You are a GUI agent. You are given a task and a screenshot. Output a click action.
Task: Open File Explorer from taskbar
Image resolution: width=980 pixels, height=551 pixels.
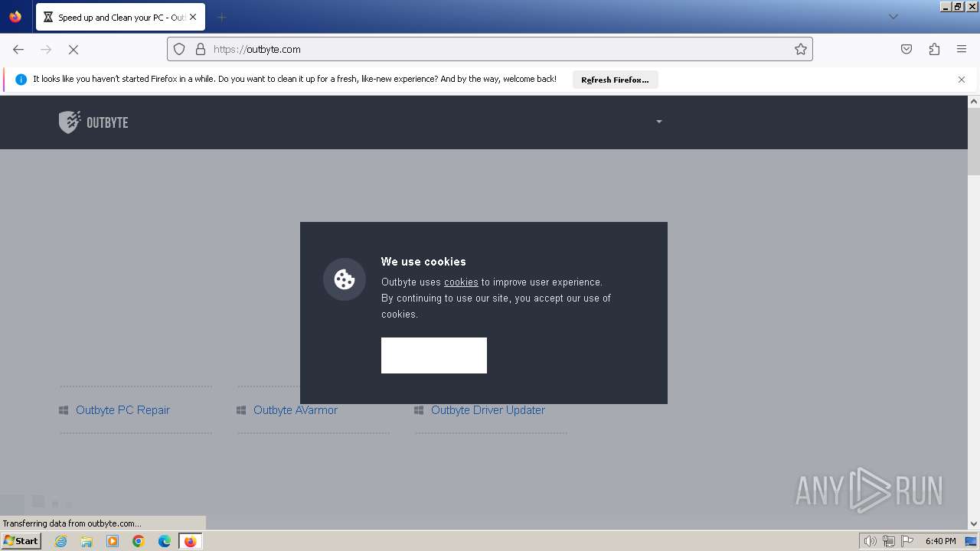[x=87, y=541]
